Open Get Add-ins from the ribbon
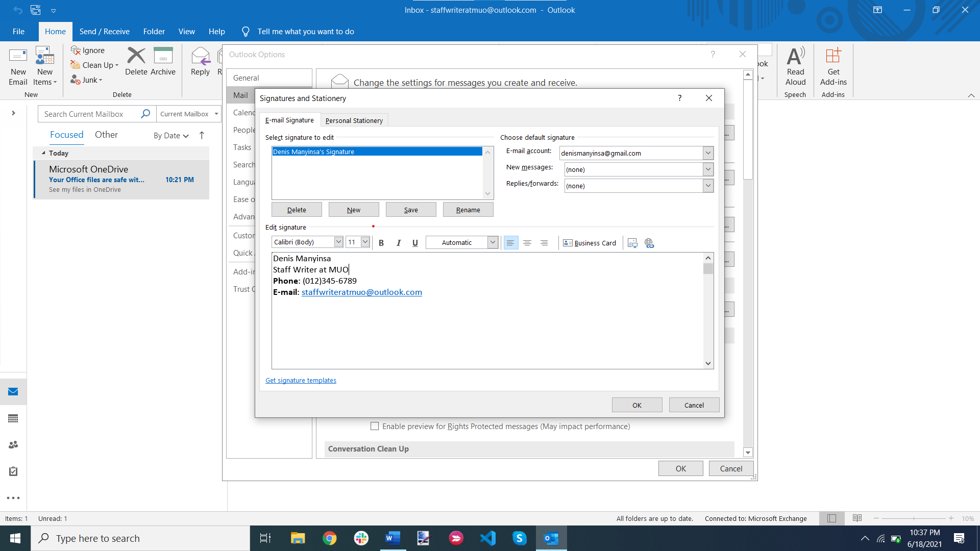 point(833,66)
